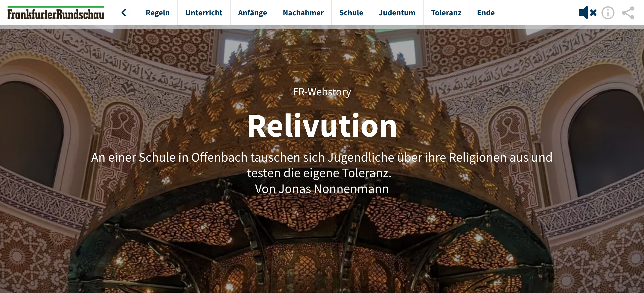The image size is (644, 293).
Task: Click the Frankfurter Rundschau logo
Action: point(56,14)
